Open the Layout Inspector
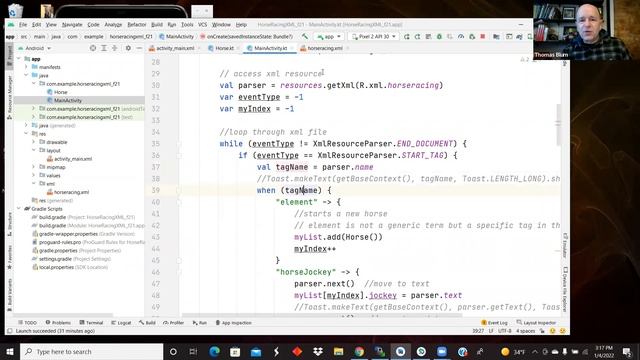640x360 pixels. pyautogui.click(x=536, y=323)
